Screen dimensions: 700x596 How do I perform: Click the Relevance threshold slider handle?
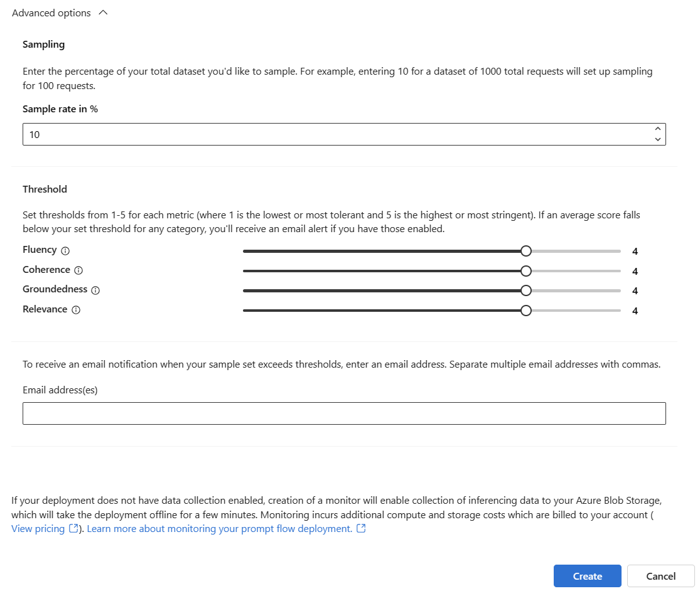click(526, 311)
